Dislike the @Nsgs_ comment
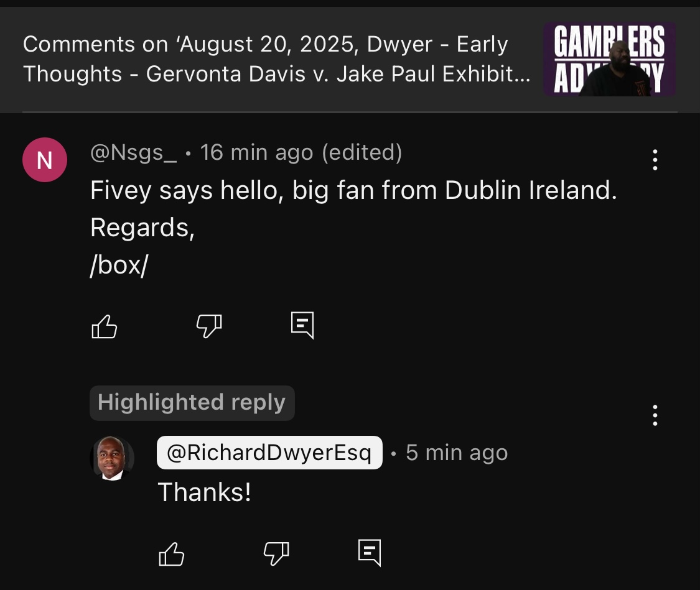Viewport: 700px width, 590px height. (x=209, y=326)
